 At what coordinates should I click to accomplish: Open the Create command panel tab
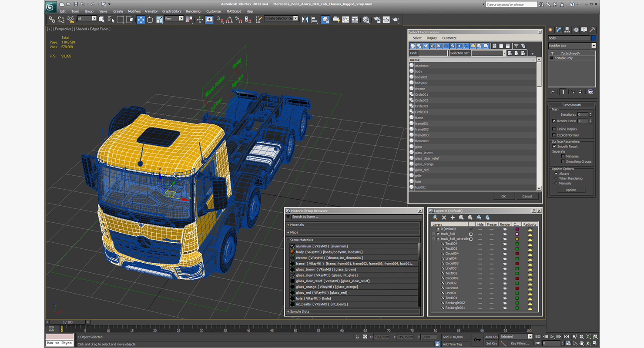(550, 30)
